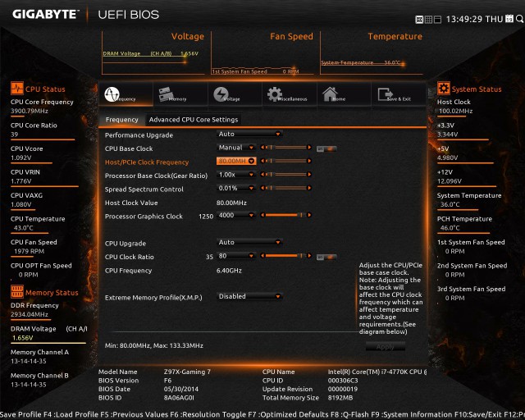Click the 2934.04MHz DDR Frequency value
The height and width of the screenshot is (420, 525).
(30, 314)
